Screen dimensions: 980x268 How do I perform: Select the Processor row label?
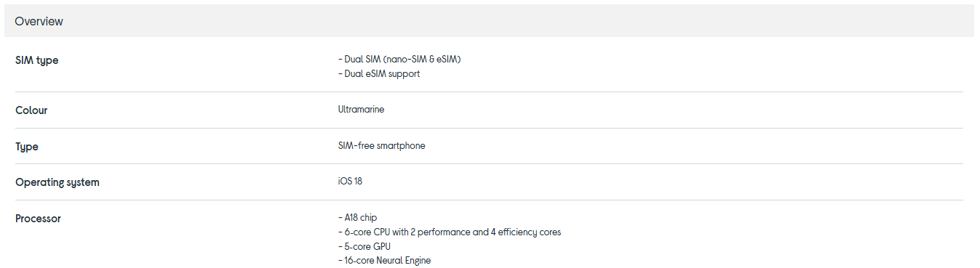click(x=38, y=219)
